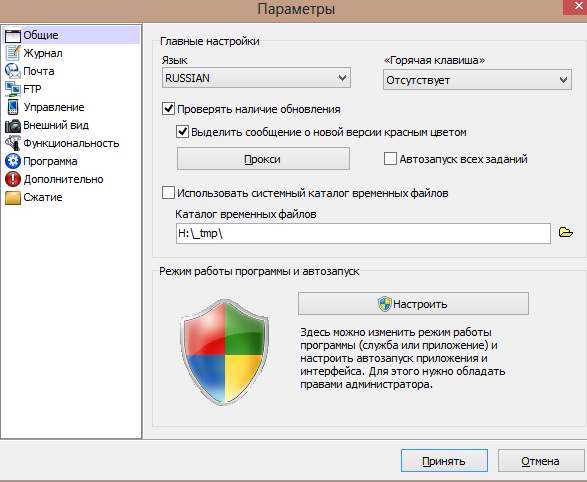Click the FTP computers icon
This screenshot has width=587, height=482.
click(12, 89)
